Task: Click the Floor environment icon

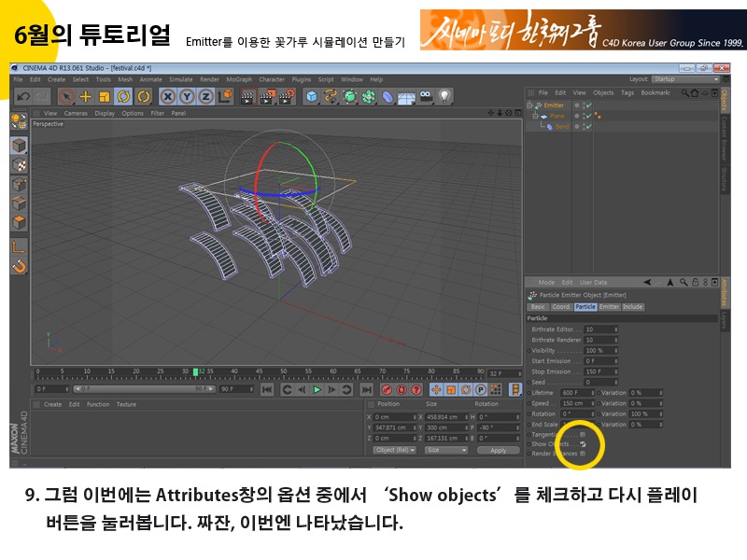Action: (x=406, y=97)
